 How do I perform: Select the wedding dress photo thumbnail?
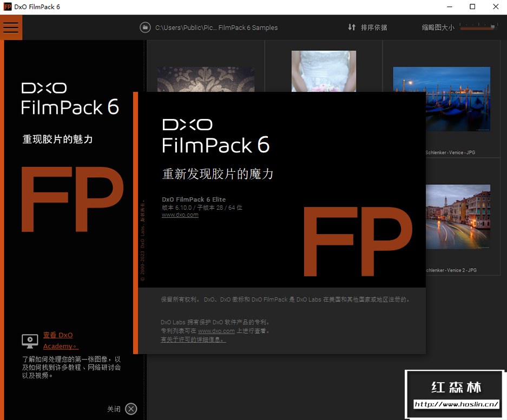coord(324,71)
